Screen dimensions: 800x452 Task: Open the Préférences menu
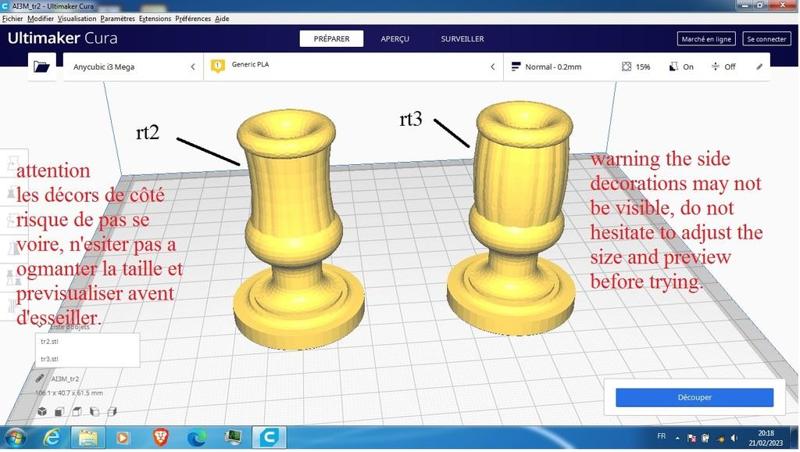click(193, 18)
